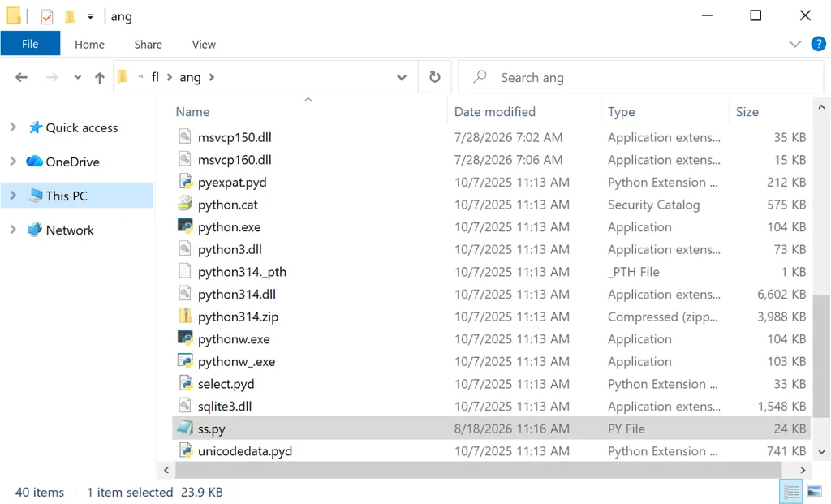
Task: Click the horizontal scrollbar left arrow
Action: click(x=166, y=470)
